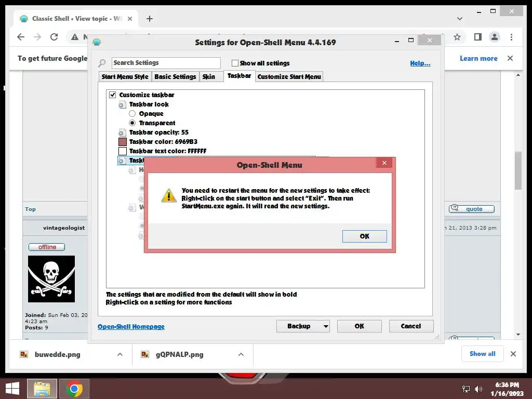Open Chrome three-dot menu
532x399 pixels.
[511, 37]
